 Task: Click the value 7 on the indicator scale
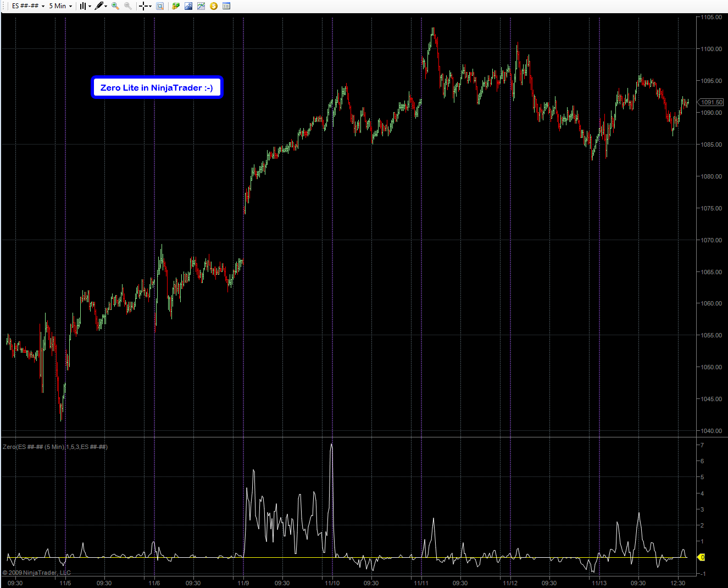(702, 445)
